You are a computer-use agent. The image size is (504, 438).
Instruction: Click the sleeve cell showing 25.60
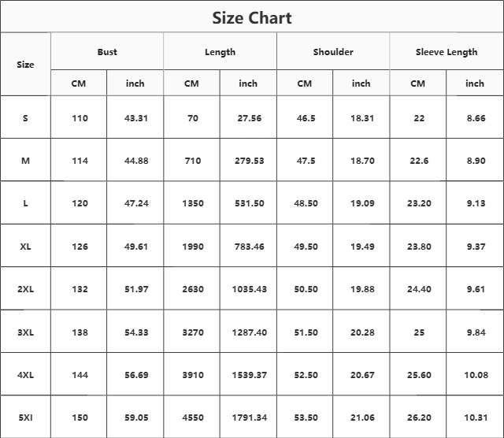click(x=419, y=375)
